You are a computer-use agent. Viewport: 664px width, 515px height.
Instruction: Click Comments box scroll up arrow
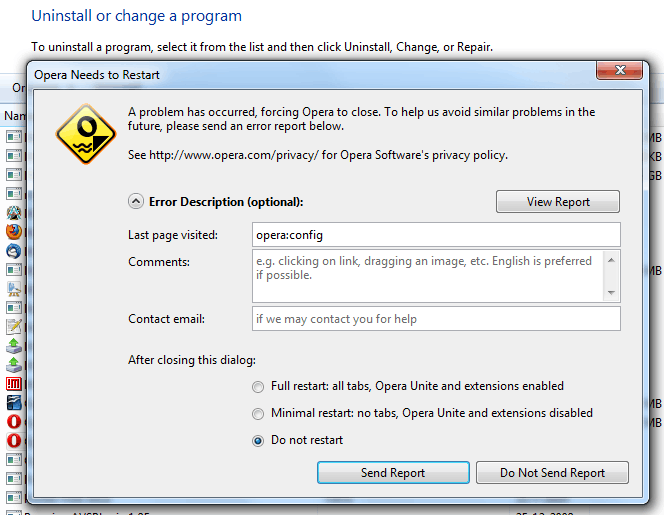[x=611, y=260]
